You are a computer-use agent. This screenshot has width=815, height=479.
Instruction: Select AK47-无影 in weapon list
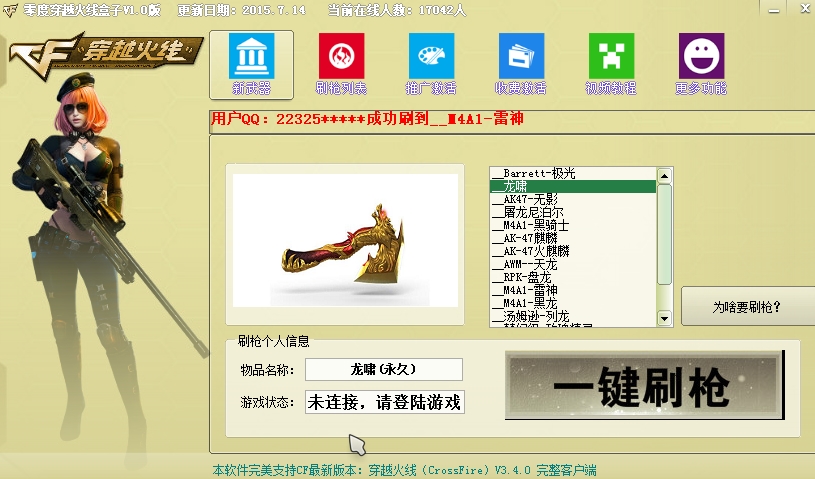coord(573,199)
